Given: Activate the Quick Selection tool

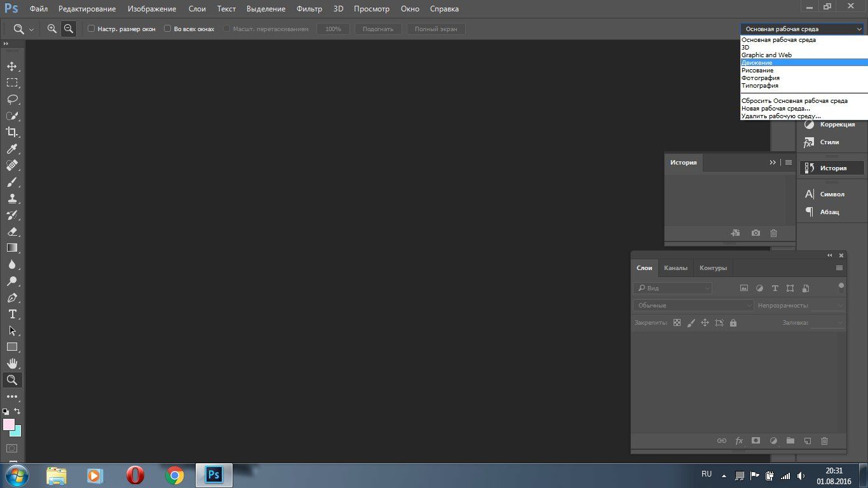Looking at the screenshot, I should 12,116.
